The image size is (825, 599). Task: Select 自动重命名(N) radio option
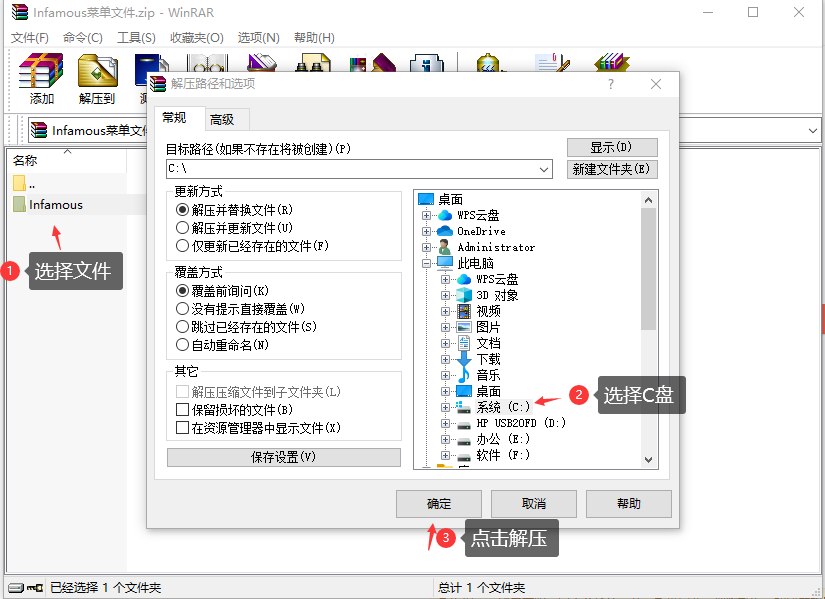[182, 345]
